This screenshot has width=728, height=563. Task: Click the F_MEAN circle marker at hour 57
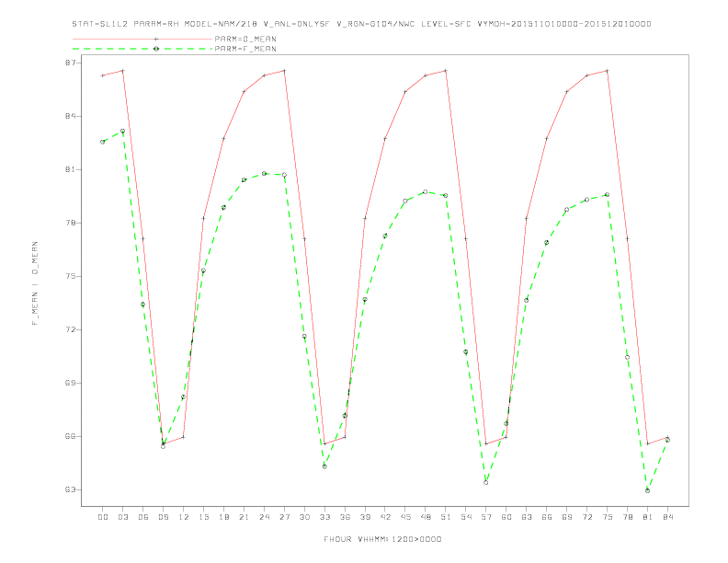pos(486,483)
